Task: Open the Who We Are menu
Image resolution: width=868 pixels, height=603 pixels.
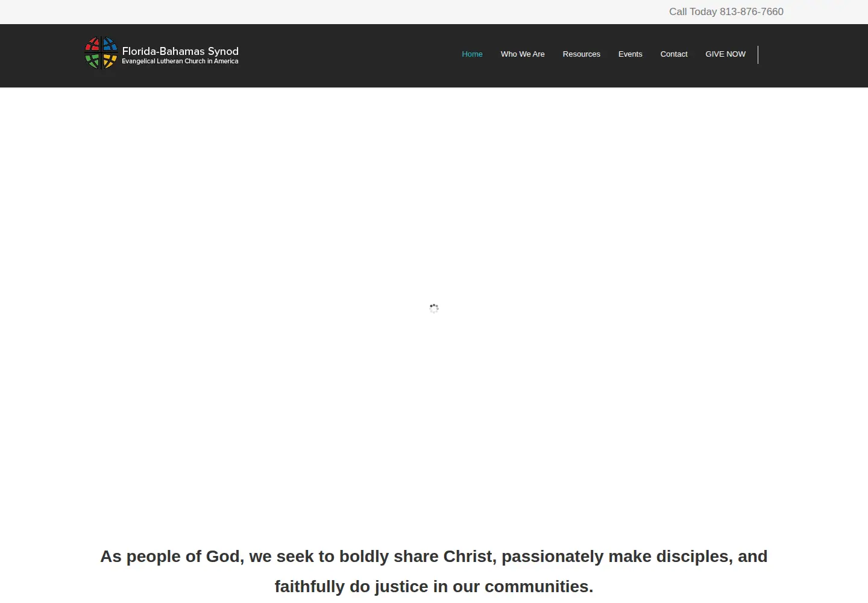Action: [x=523, y=54]
